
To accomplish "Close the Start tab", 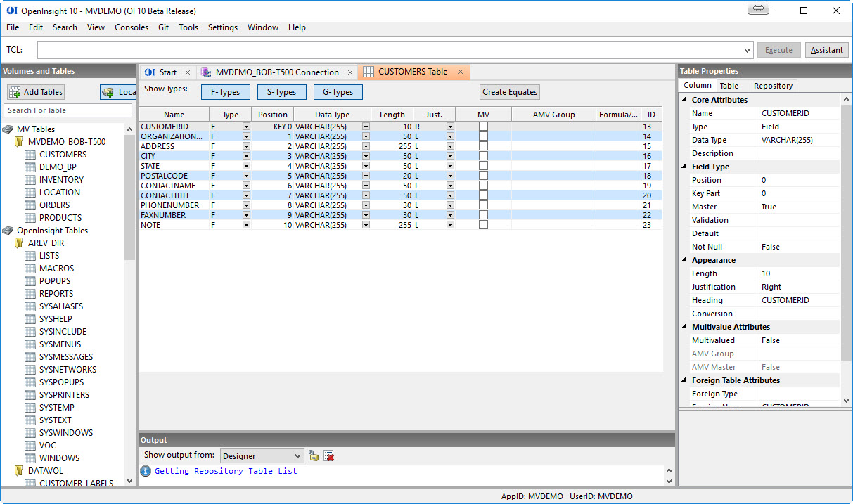I will [188, 72].
